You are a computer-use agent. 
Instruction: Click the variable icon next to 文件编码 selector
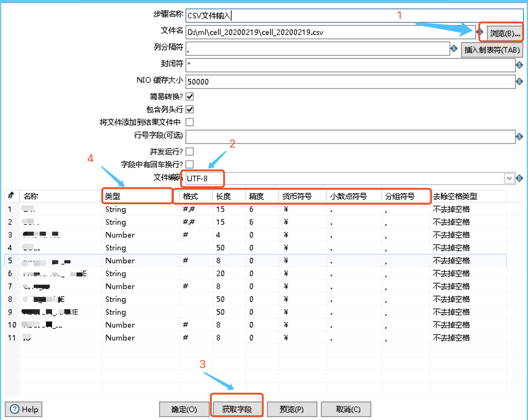pos(520,178)
